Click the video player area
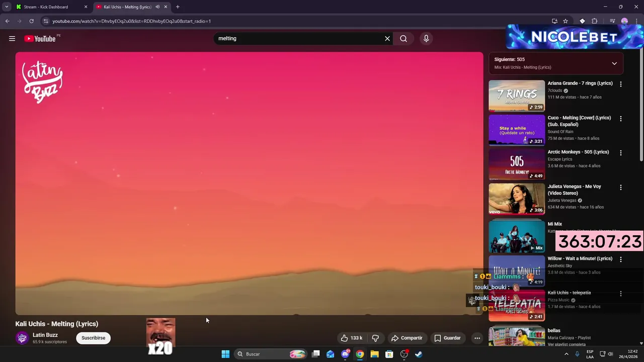The width and height of the screenshot is (644, 362). [x=249, y=183]
